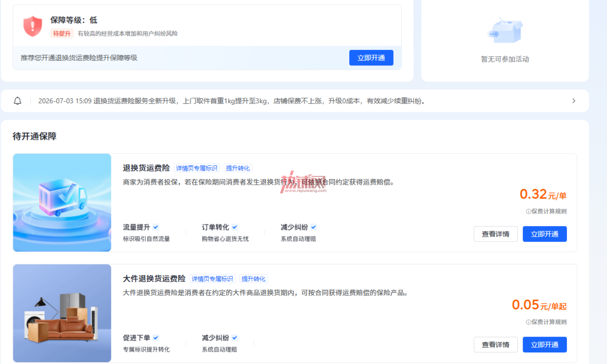Click 立即开通 for 退换货运费险
Screen dimensions: 607x364
pos(545,234)
